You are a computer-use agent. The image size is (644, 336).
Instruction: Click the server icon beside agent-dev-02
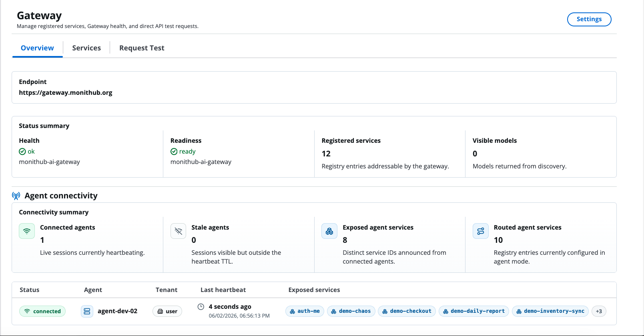[87, 311]
